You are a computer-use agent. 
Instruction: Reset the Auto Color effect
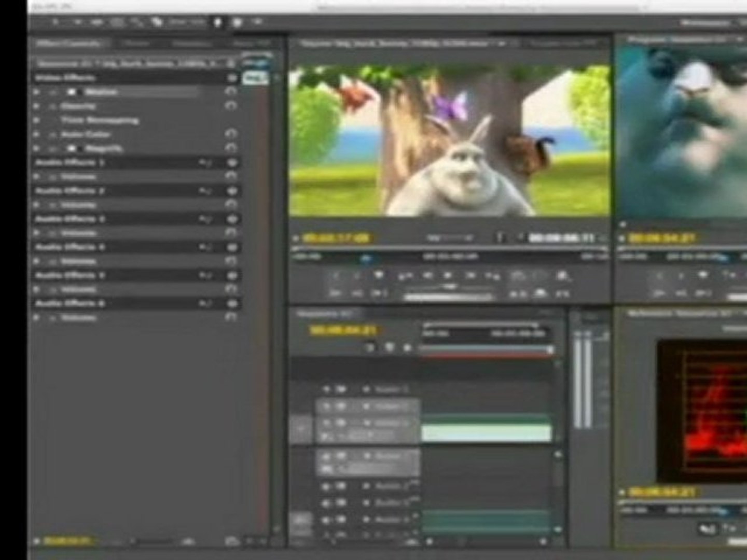(x=231, y=134)
